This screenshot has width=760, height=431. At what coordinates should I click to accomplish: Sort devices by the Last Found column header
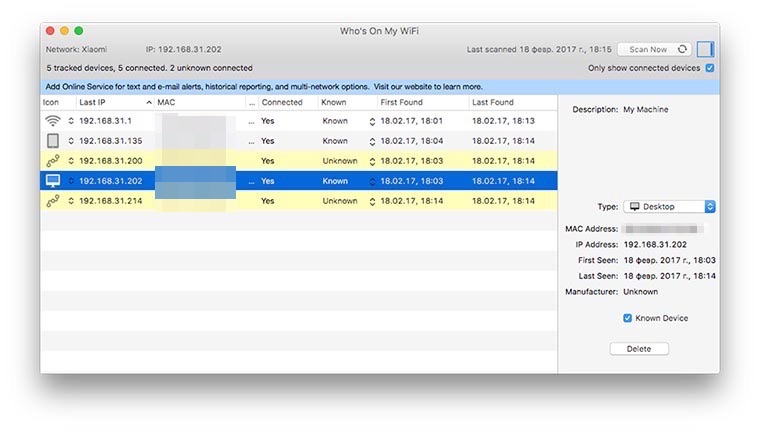point(510,102)
